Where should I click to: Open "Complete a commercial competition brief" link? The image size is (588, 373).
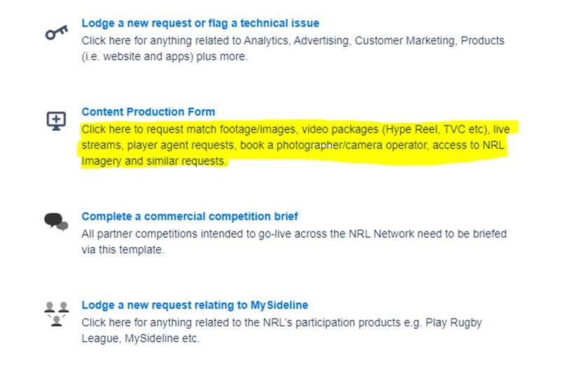(190, 217)
